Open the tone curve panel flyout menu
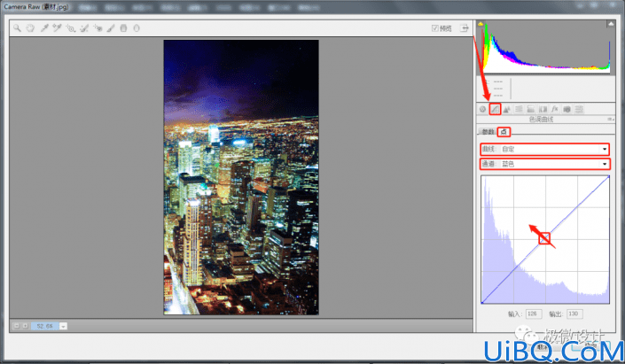The width and height of the screenshot is (625, 364). click(x=610, y=119)
